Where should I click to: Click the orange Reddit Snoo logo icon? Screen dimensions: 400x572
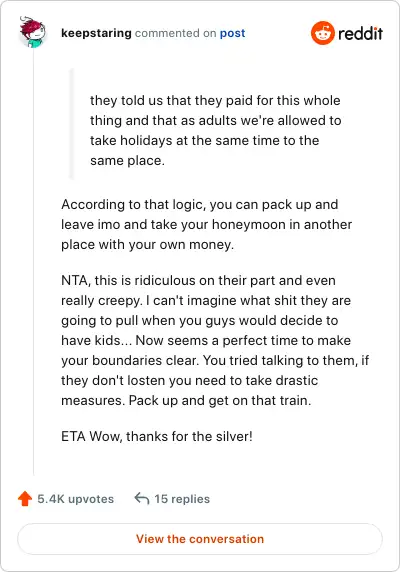(x=323, y=33)
